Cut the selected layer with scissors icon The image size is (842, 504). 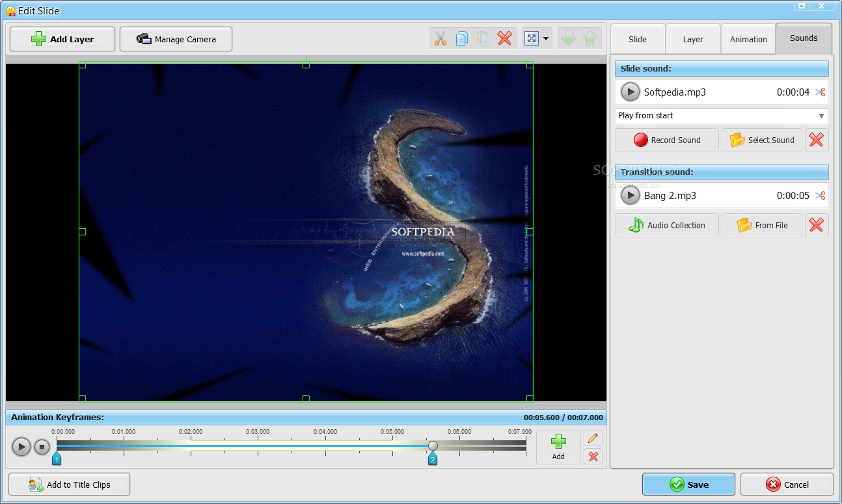coord(441,39)
